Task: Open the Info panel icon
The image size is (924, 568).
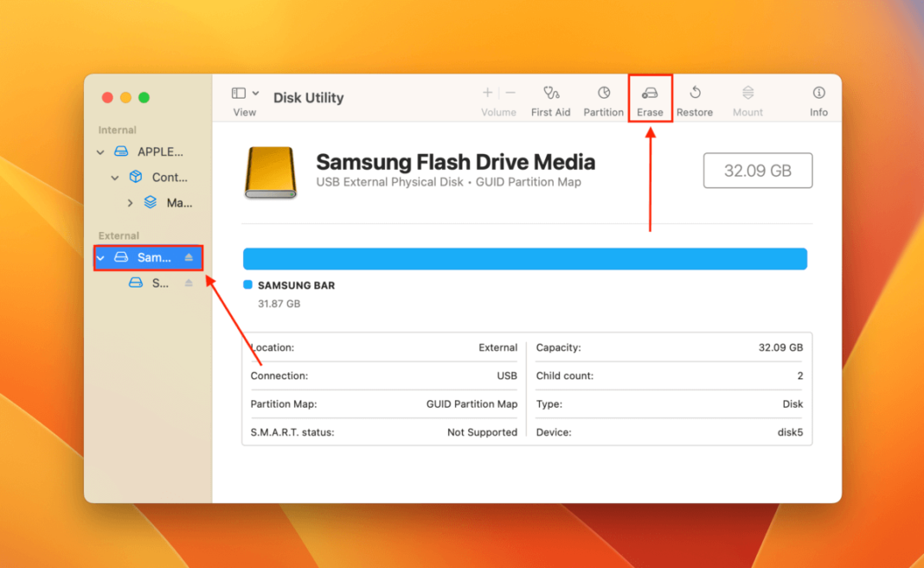Action: click(818, 94)
